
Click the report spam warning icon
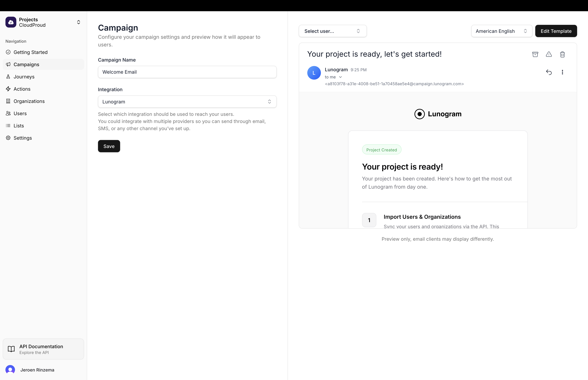point(549,54)
